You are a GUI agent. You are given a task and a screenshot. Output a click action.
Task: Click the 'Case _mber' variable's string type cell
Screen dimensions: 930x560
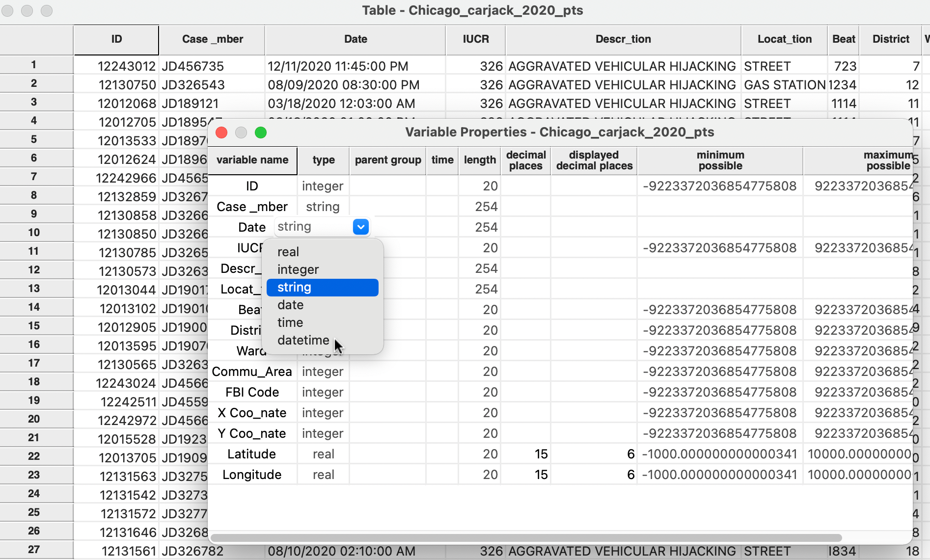coord(323,207)
